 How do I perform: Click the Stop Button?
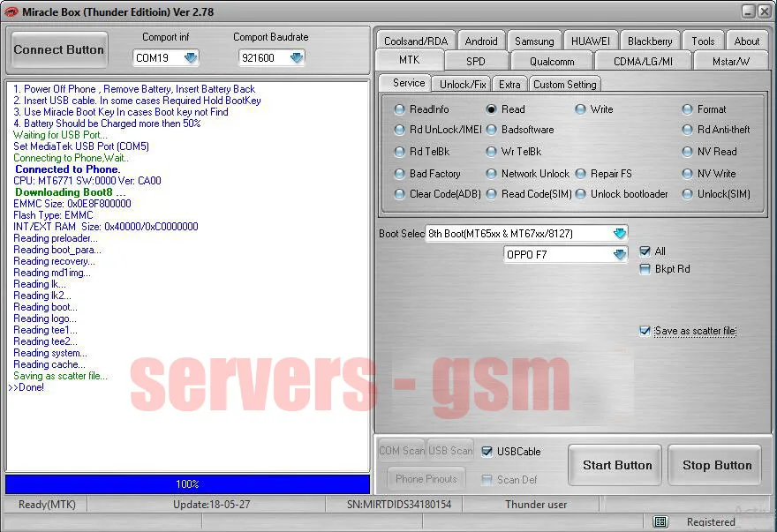tap(715, 465)
